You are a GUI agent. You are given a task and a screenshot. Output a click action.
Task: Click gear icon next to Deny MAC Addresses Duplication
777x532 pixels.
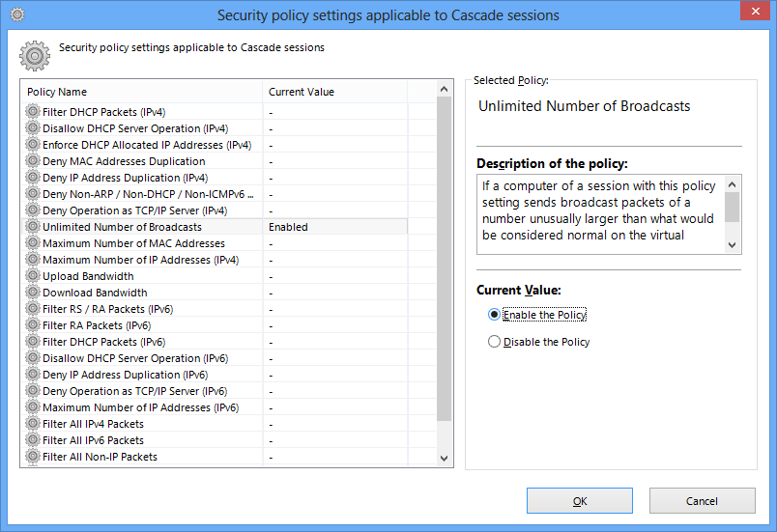pos(33,161)
